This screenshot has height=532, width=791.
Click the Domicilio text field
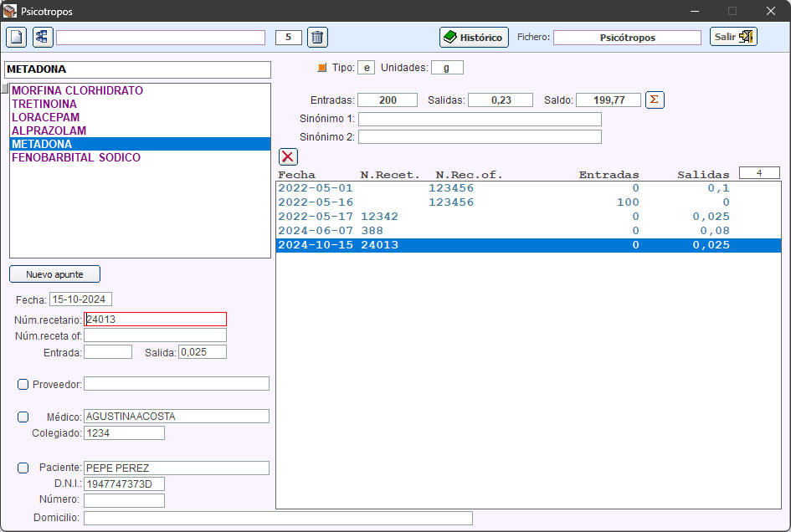(x=278, y=518)
